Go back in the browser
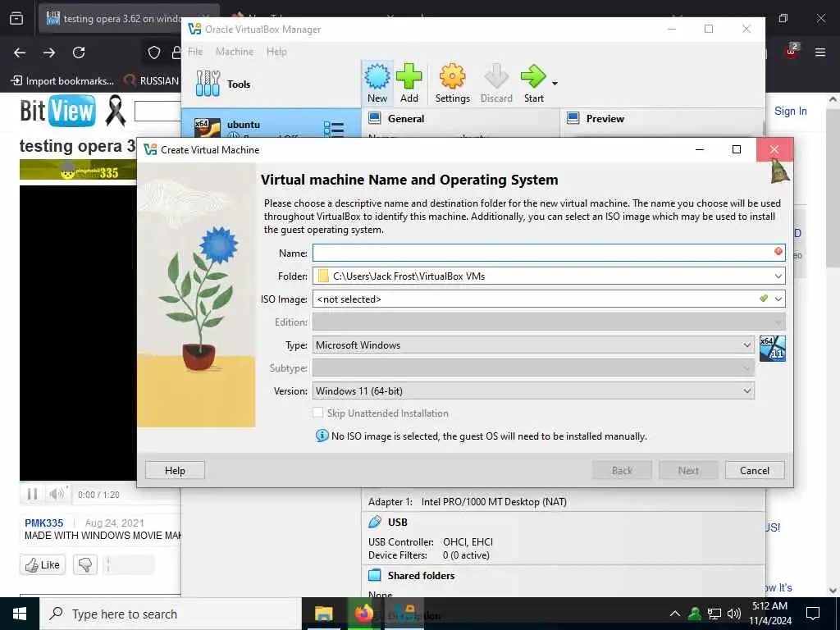The image size is (840, 630). tap(20, 52)
